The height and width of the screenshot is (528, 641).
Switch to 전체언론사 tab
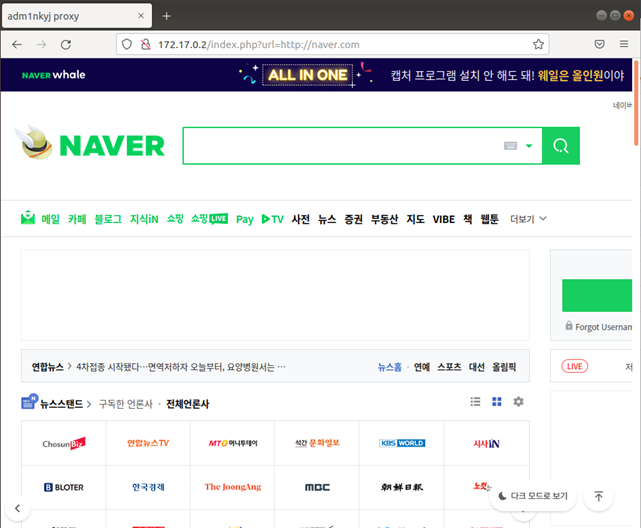coord(188,404)
